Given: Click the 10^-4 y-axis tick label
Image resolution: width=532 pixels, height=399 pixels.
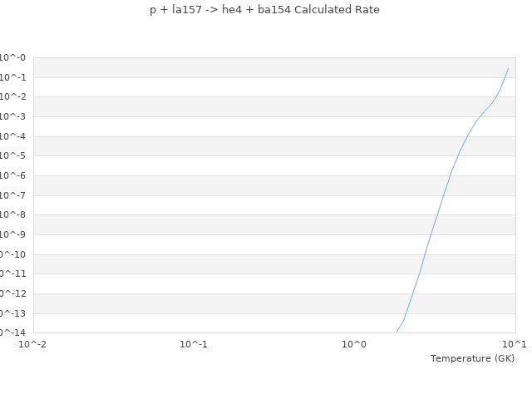Looking at the screenshot, I should 12,136.
